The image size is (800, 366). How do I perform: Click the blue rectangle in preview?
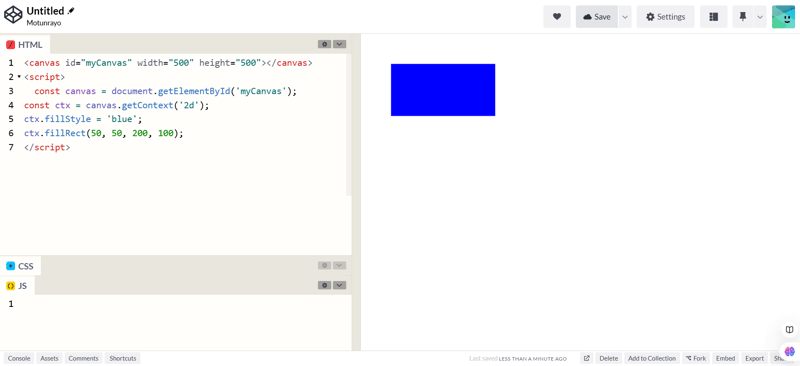443,90
